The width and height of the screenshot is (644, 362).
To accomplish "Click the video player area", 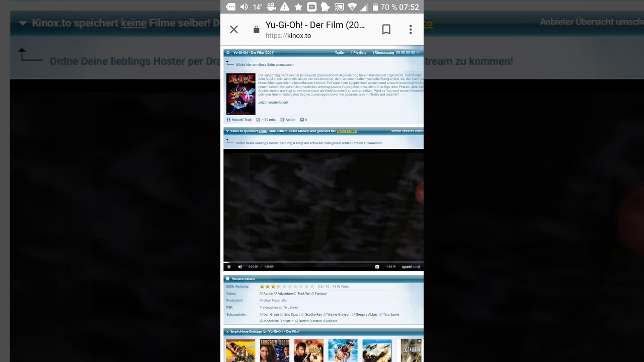I will click(324, 205).
